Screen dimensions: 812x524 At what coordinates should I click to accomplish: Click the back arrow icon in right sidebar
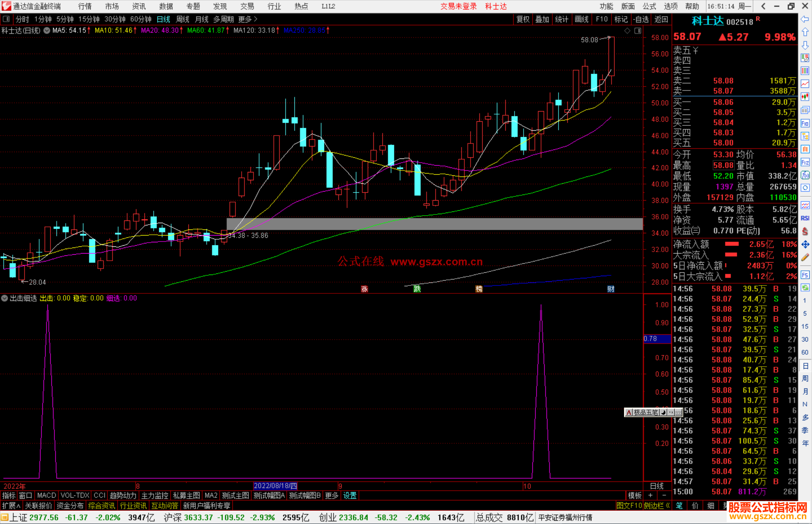805,19
